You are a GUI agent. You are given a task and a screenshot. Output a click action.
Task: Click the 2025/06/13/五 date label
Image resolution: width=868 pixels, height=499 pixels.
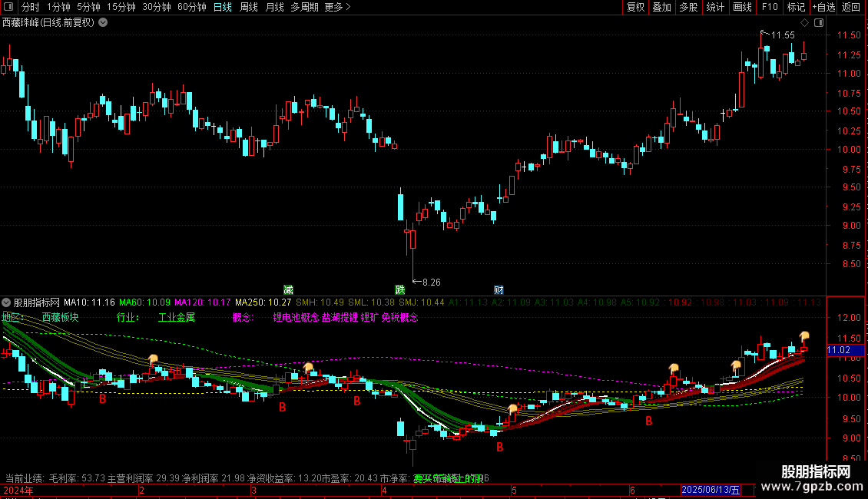[711, 490]
